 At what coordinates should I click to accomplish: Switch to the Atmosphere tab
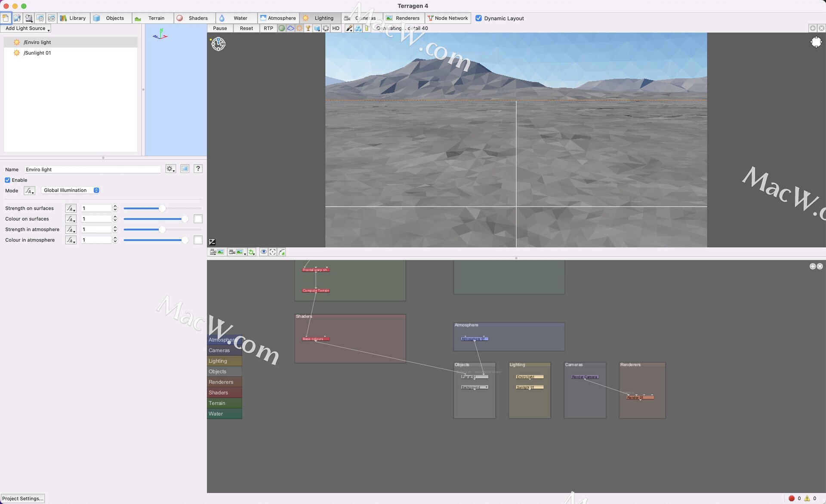coord(278,18)
